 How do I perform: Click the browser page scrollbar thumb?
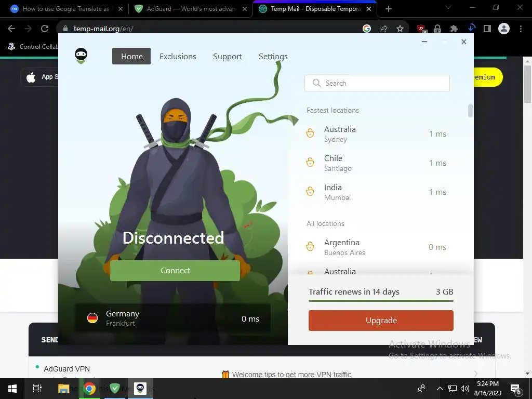tap(527, 84)
